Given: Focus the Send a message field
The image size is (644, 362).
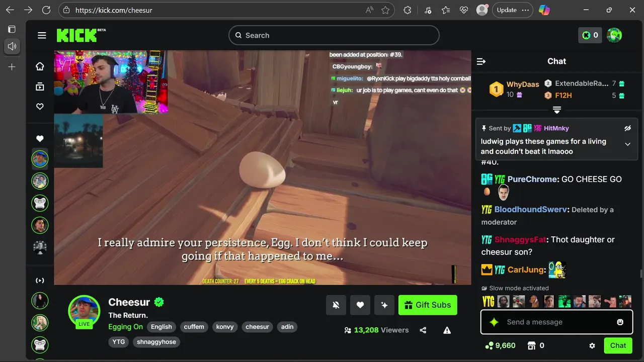Looking at the screenshot, I should 556,322.
